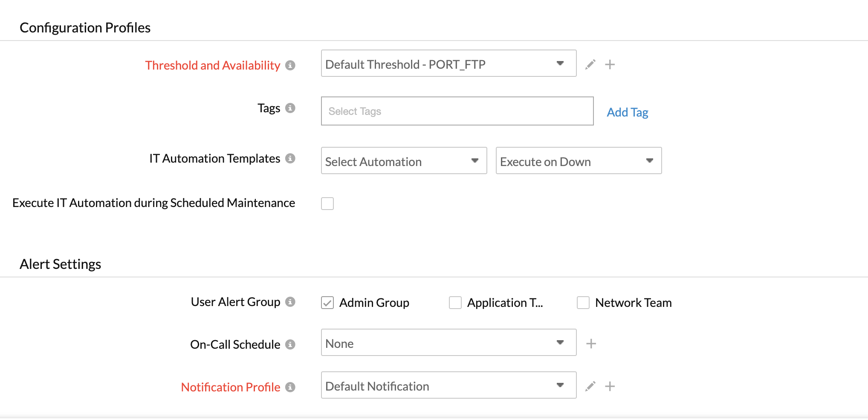Add a new On-Call Schedule with the plus icon

point(591,344)
